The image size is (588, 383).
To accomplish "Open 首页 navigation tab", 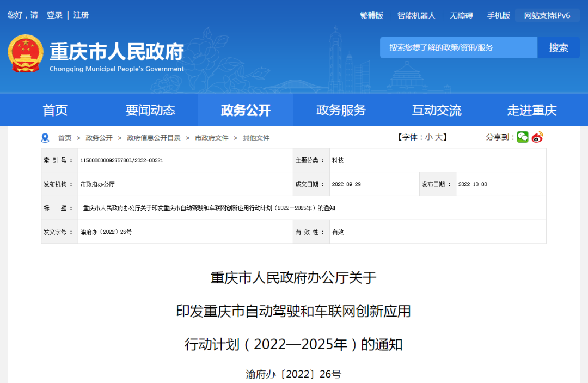I will 55,111.
